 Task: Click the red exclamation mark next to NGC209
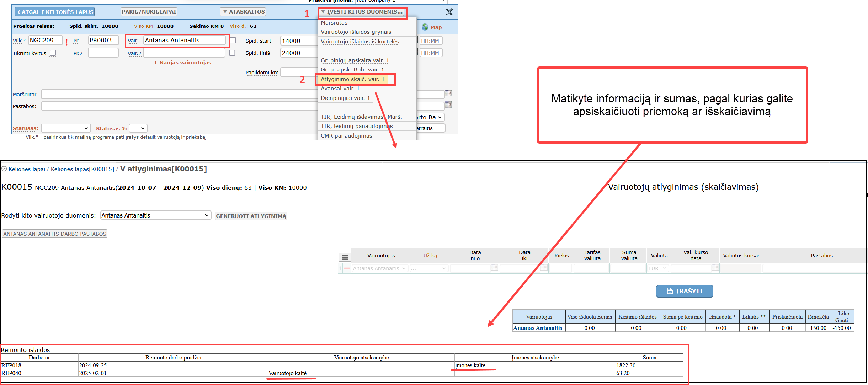[x=66, y=42]
